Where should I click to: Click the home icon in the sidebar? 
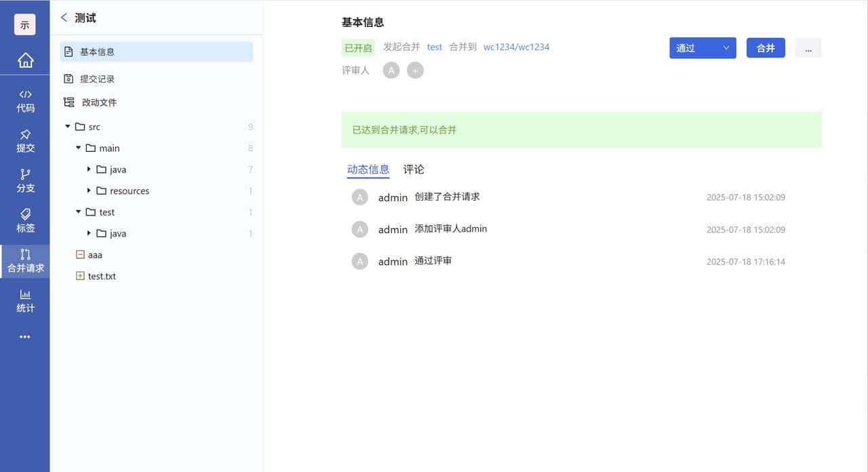(25, 60)
